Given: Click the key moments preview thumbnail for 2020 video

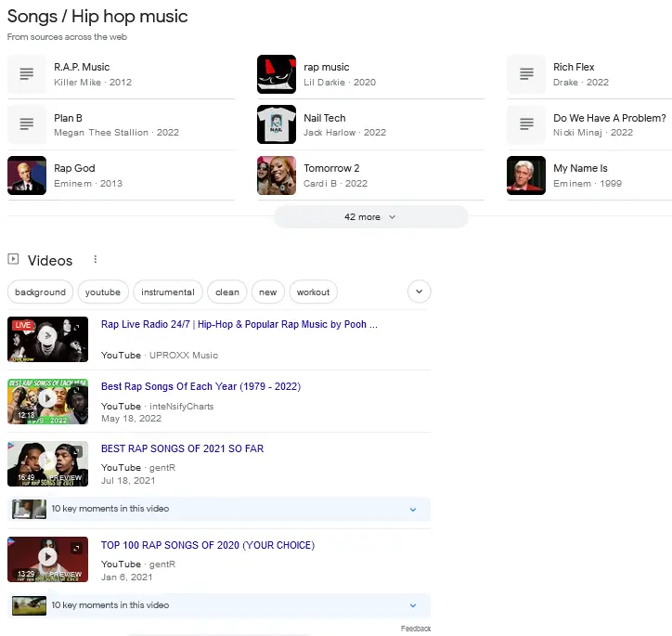Looking at the screenshot, I should pyautogui.click(x=29, y=605).
